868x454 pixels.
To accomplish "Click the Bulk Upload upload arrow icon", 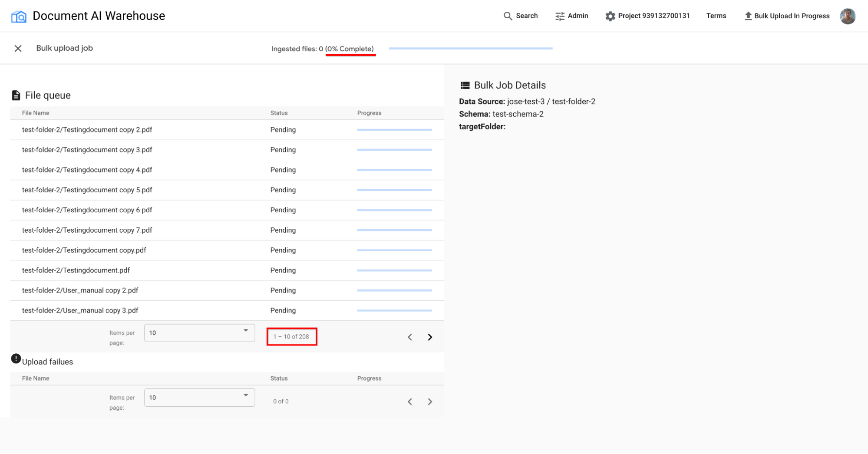I will click(748, 16).
